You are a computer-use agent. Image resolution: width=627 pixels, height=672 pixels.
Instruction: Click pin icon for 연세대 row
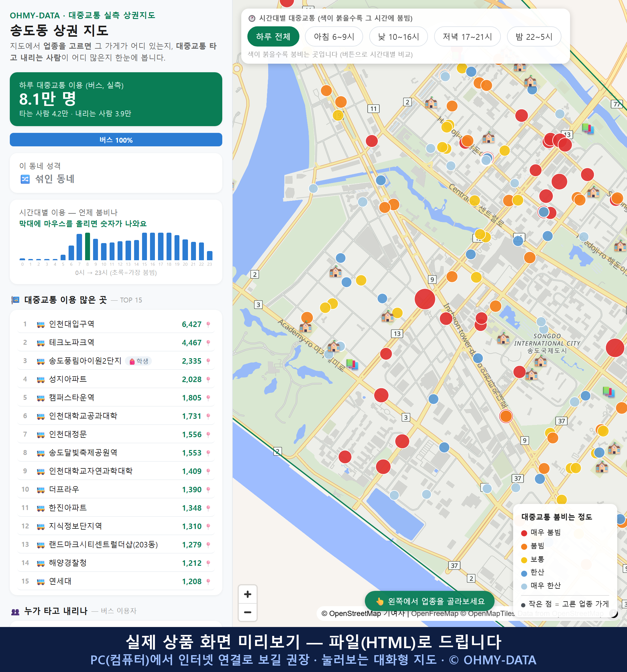208,581
